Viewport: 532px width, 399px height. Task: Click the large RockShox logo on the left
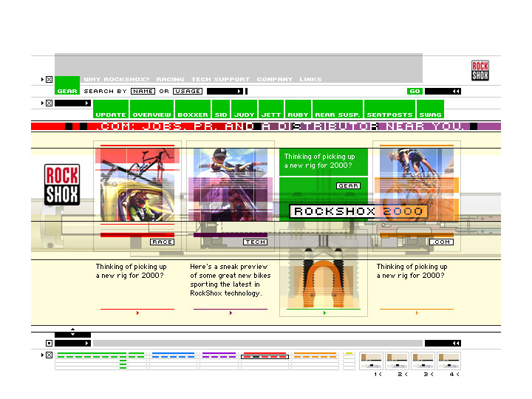(62, 185)
